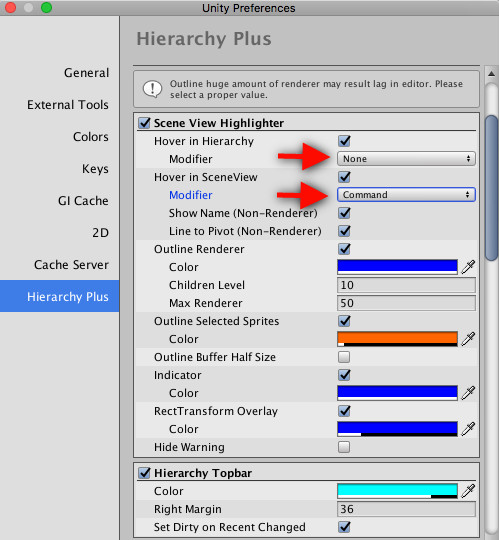Click the Children Level field showing 10
Screen dimensions: 499x540
(x=406, y=285)
